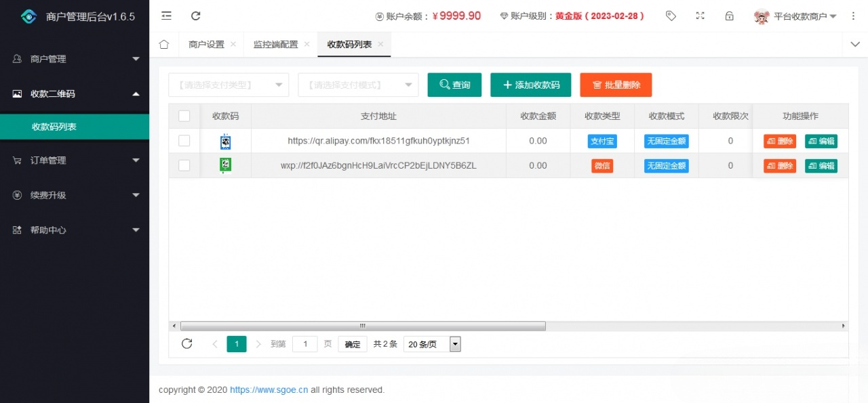Toggle the select-all checkbox in the table header
This screenshot has width=868, height=403.
[x=184, y=116]
